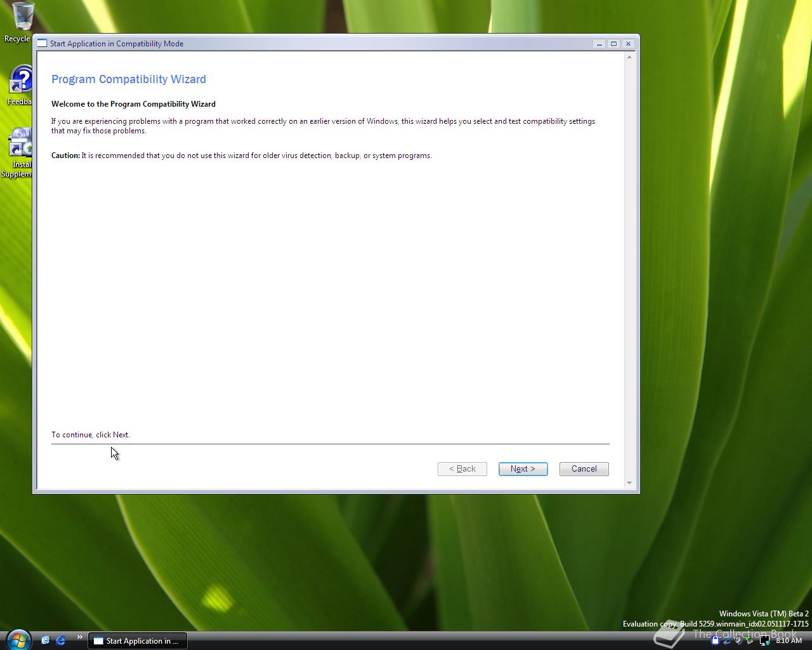The image size is (812, 650).
Task: Click the sync arrows tray icon
Action: [x=726, y=641]
